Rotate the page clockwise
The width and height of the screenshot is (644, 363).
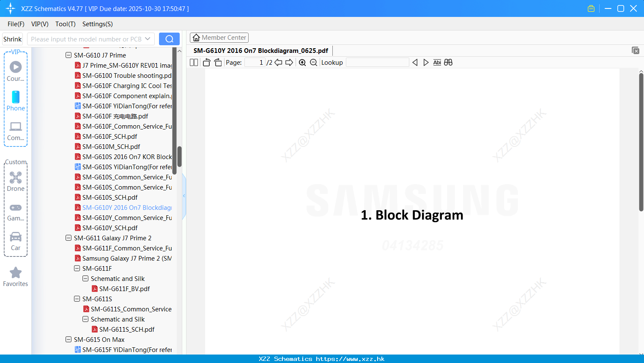click(x=218, y=63)
